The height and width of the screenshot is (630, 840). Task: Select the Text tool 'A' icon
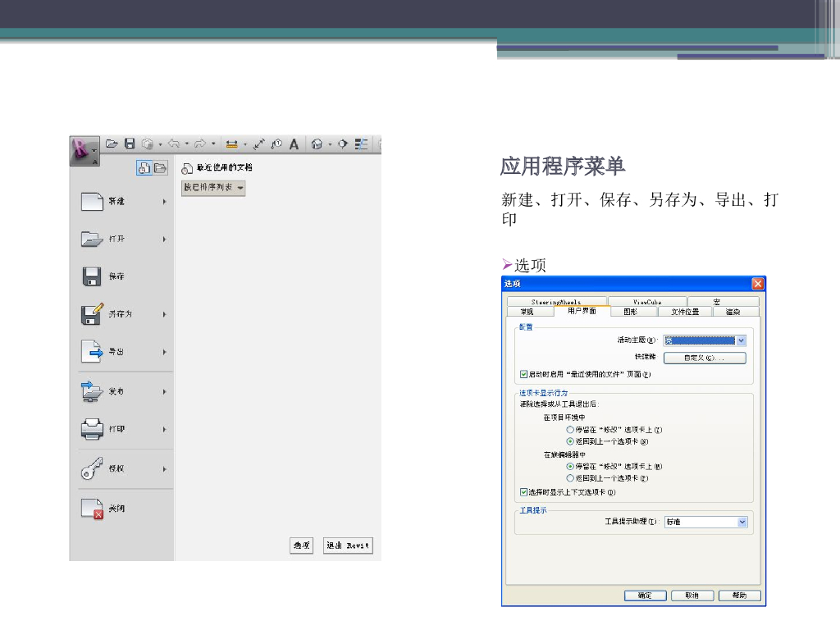pos(294,144)
